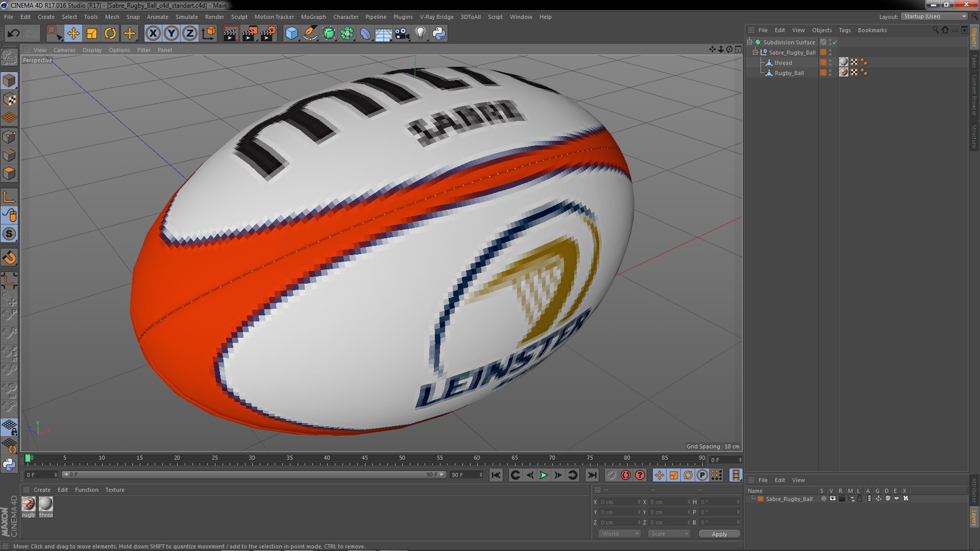Add a Subdivision Surface generator icon
Image resolution: width=980 pixels, height=551 pixels.
(329, 34)
